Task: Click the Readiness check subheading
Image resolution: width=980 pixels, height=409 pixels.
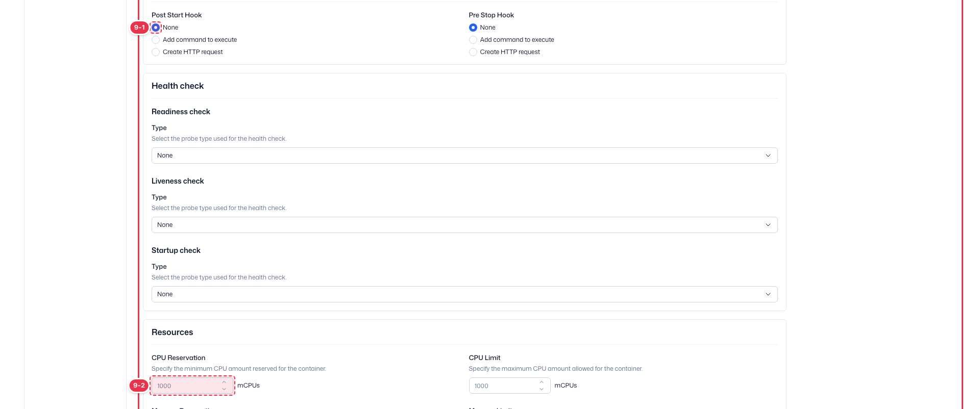Action: (181, 112)
